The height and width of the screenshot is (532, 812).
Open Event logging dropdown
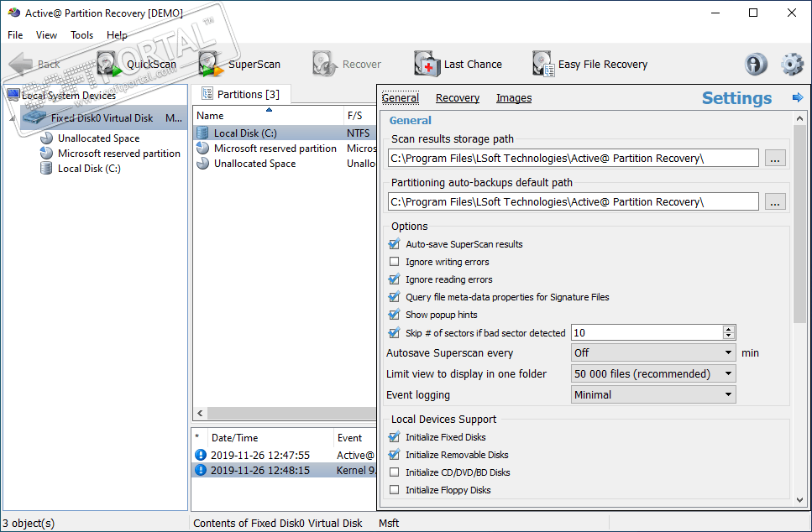(653, 395)
